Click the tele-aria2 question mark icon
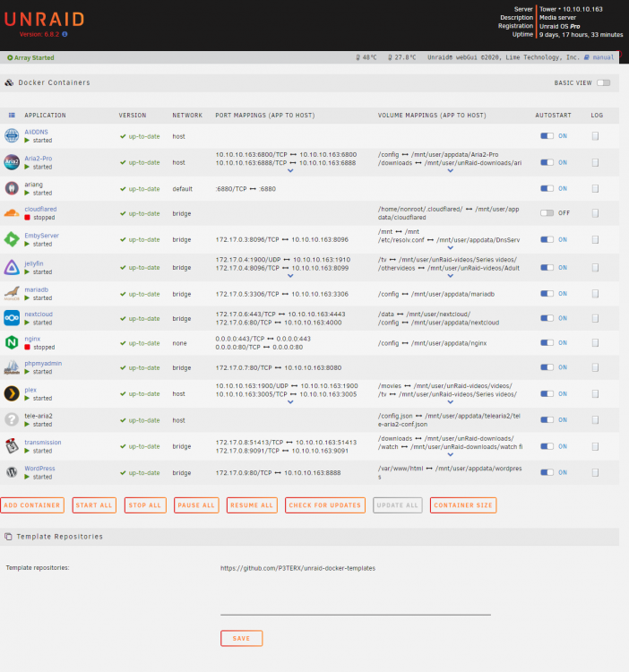The height and width of the screenshot is (672, 629). pos(12,419)
